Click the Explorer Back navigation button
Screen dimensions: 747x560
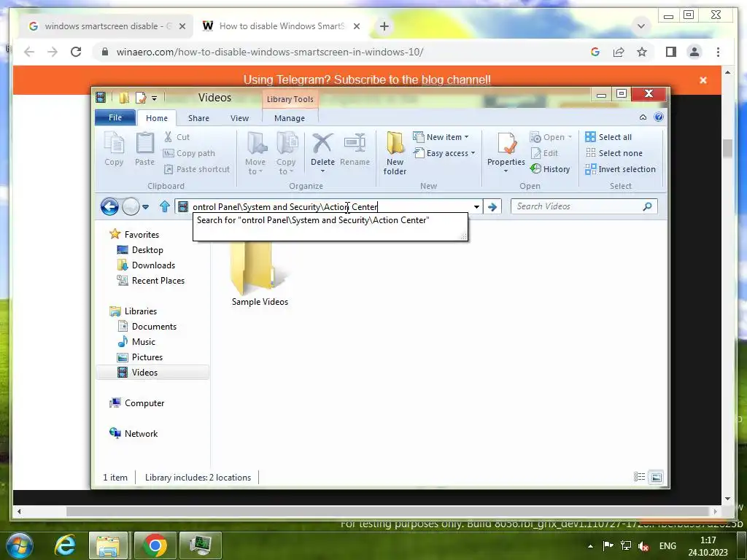point(109,206)
